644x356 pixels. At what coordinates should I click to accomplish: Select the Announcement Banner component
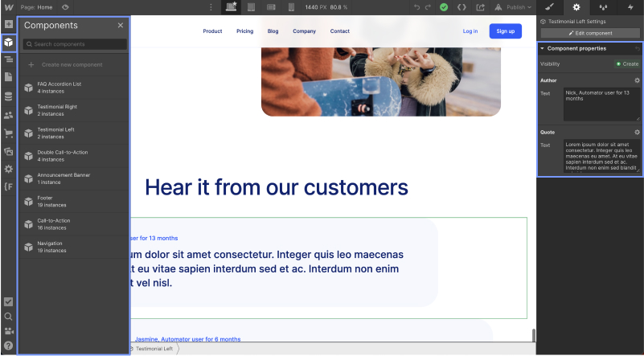click(74, 178)
